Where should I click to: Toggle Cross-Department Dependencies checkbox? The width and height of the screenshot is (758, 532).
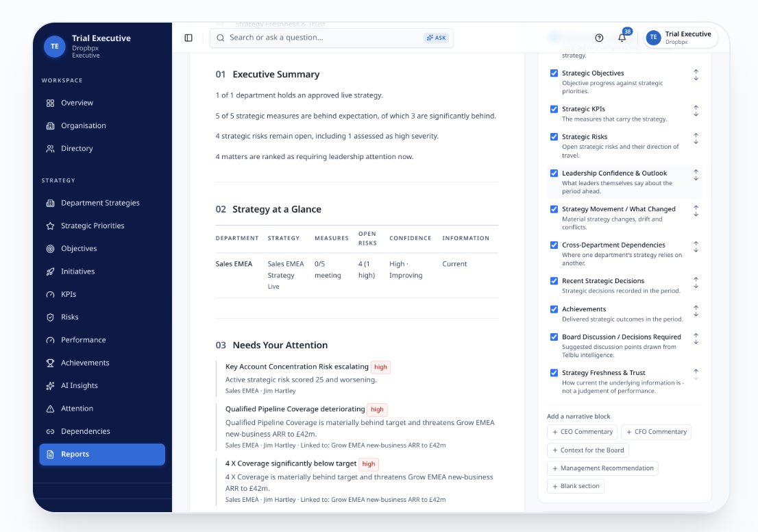tap(554, 245)
